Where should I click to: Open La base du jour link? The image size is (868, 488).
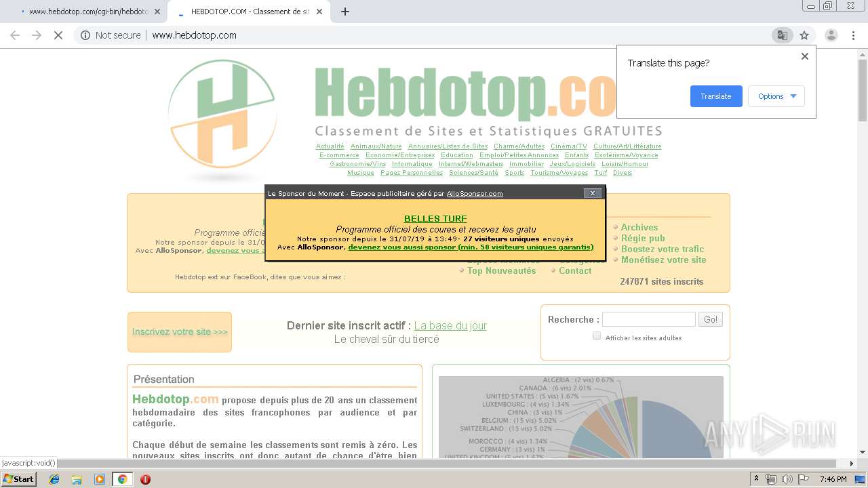coord(450,326)
